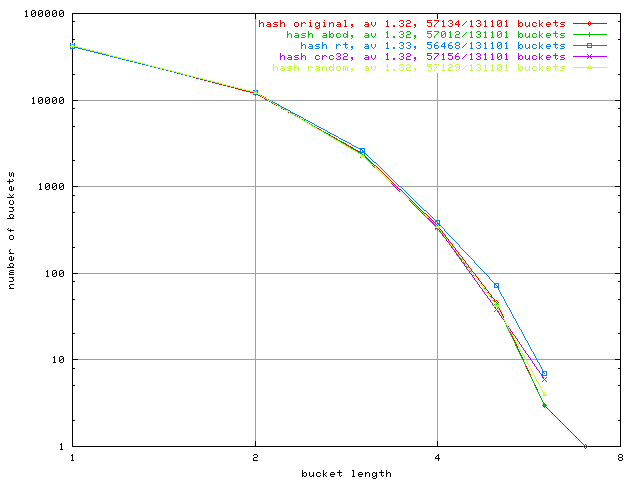The width and height of the screenshot is (640, 480).
Task: Click the purple x marker just below 10
Action: click(x=544, y=380)
